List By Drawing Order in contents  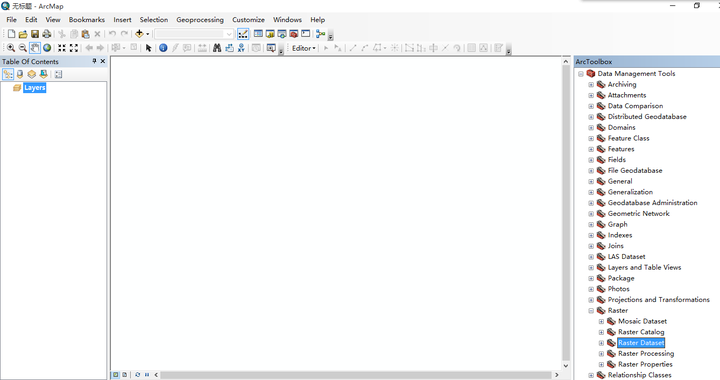pos(8,74)
